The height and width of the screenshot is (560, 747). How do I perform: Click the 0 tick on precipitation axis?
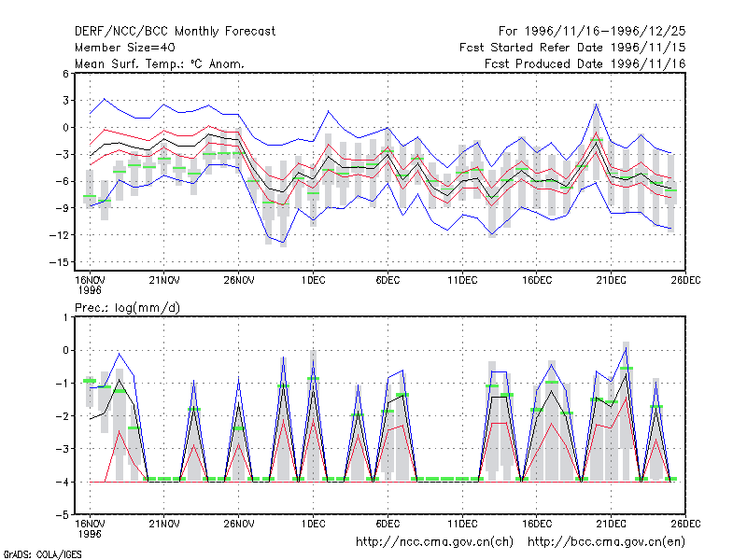65,350
